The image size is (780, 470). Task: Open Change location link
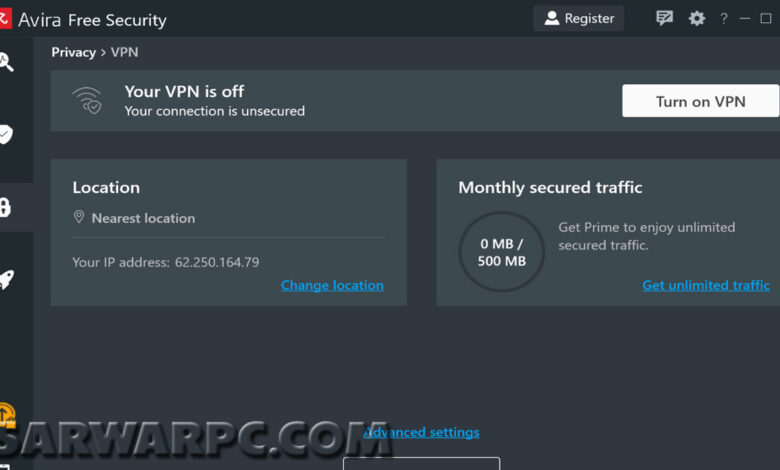pyautogui.click(x=332, y=285)
